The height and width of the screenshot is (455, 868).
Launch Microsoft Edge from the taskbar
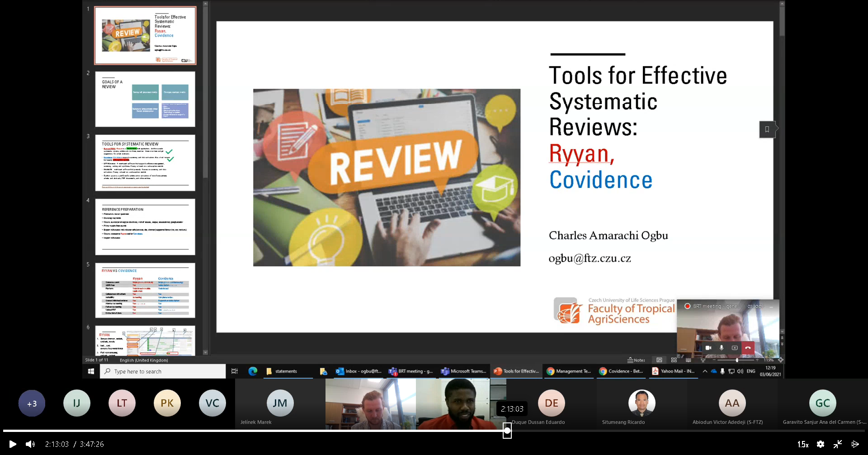[x=253, y=371]
